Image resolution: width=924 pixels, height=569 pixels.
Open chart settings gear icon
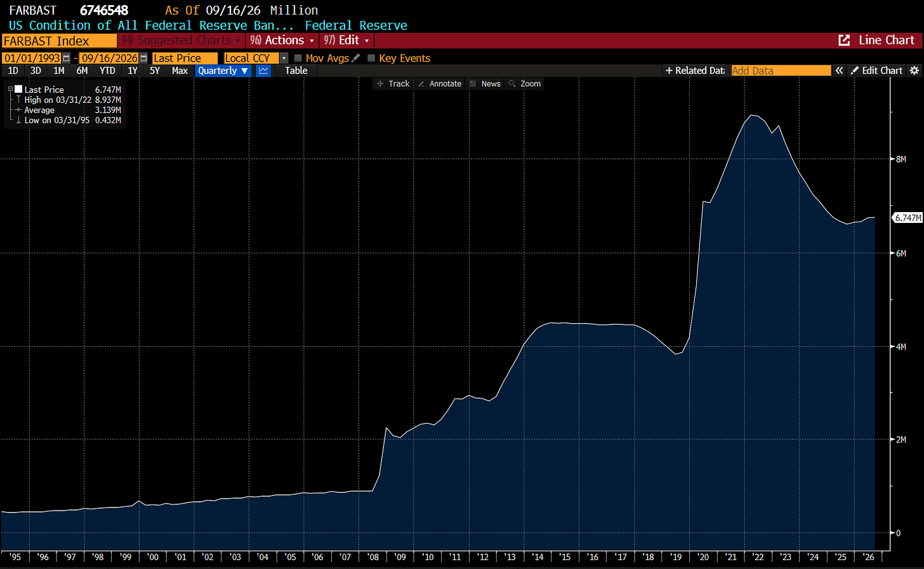(914, 70)
